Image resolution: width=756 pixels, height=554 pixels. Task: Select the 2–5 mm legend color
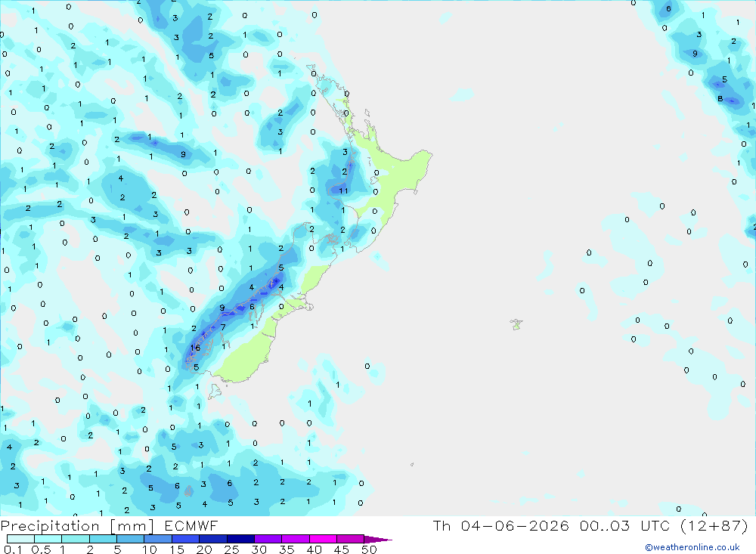103,539
